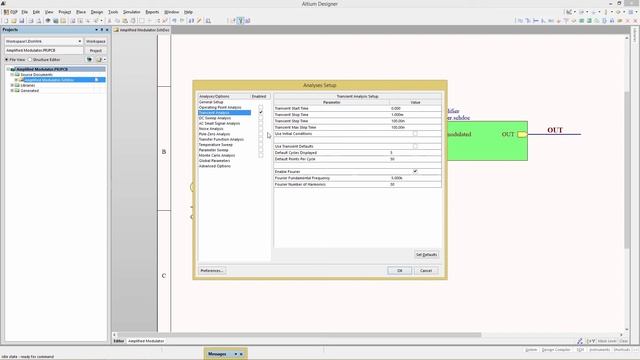The width and height of the screenshot is (640, 360).
Task: Open the Reports menu
Action: pyautogui.click(x=152, y=12)
